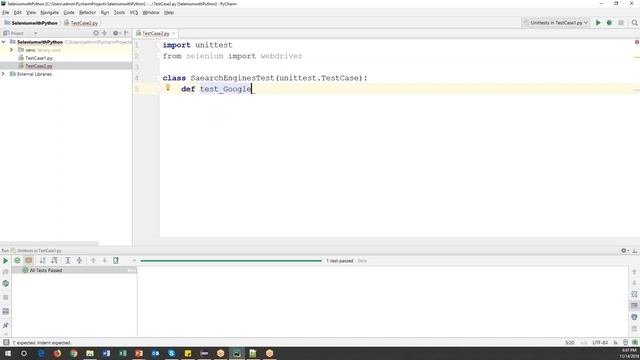Click stop process icon in Run panel left strip

pos(5,297)
